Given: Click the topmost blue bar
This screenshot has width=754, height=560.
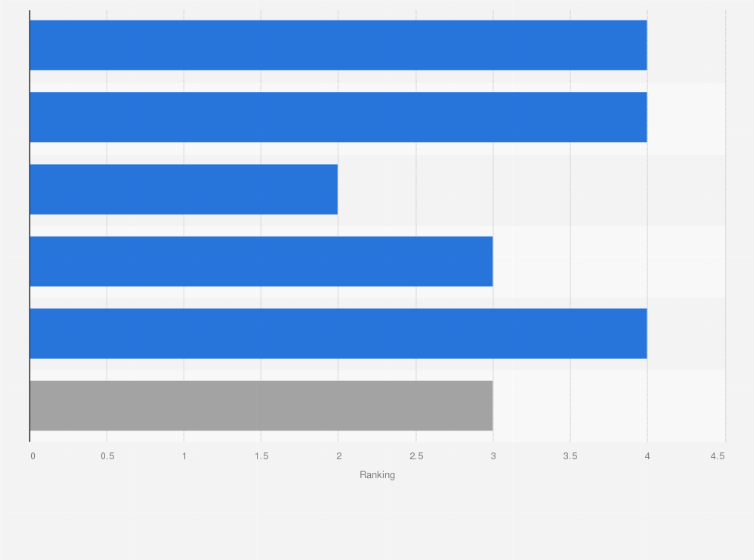Looking at the screenshot, I should point(338,45).
